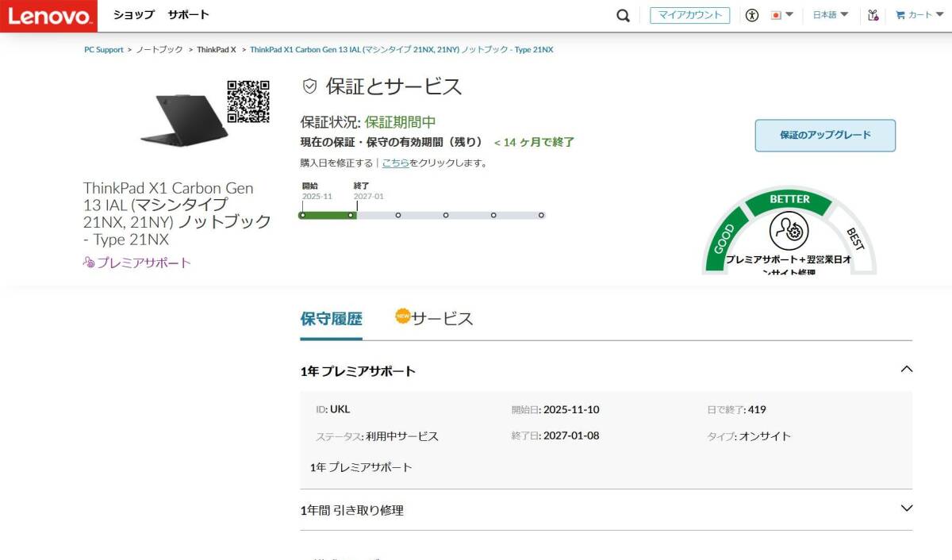Click the shield icon next to 保証とサービス

tap(309, 87)
